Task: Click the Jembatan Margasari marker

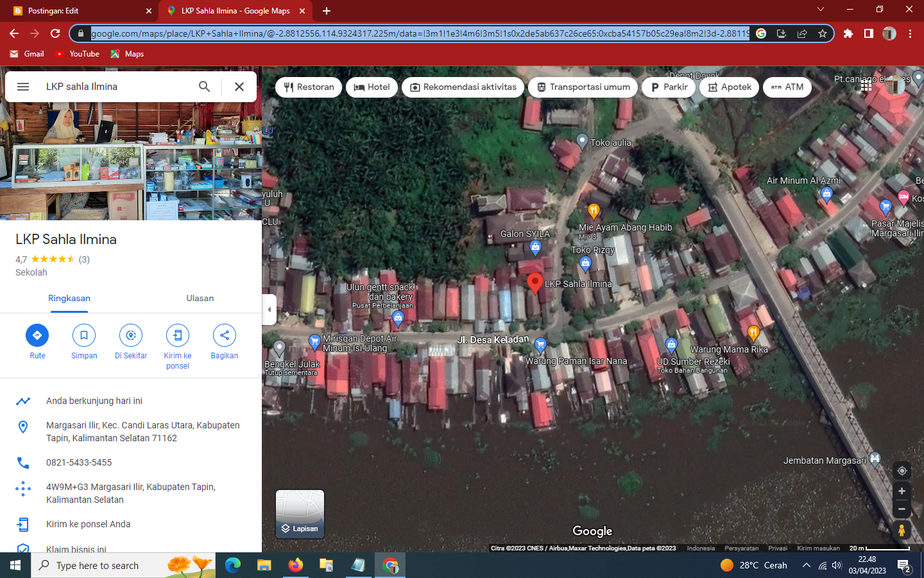Action: coord(875,459)
